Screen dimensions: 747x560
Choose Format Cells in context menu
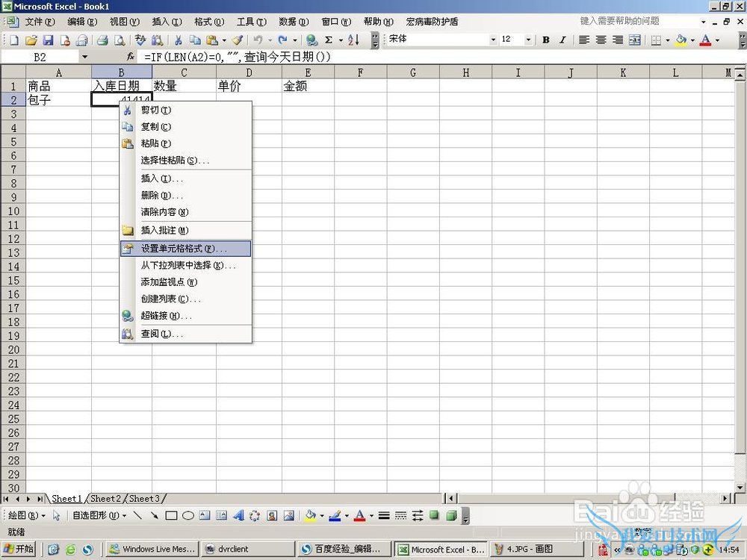(x=185, y=249)
